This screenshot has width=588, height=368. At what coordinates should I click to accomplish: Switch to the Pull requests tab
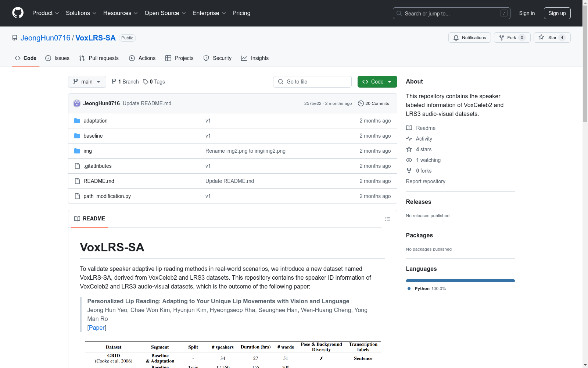coord(99,58)
